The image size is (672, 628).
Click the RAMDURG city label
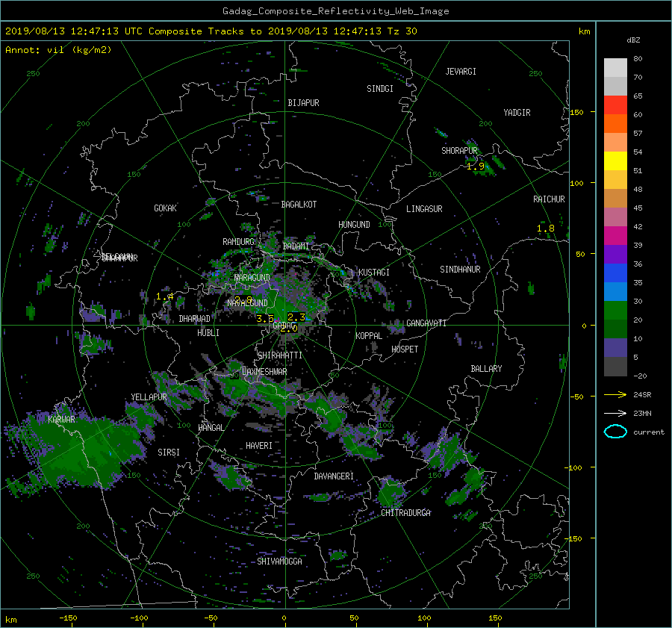pos(238,242)
